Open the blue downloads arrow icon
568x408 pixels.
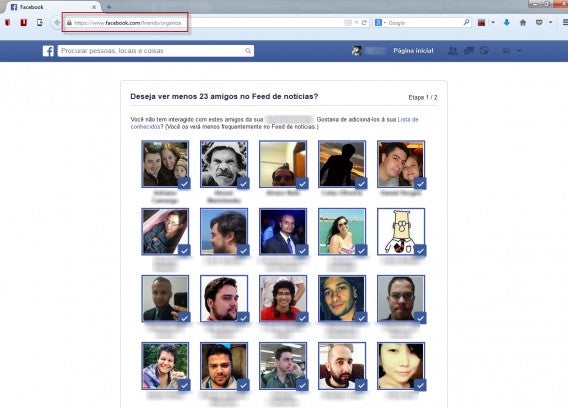pyautogui.click(x=507, y=22)
